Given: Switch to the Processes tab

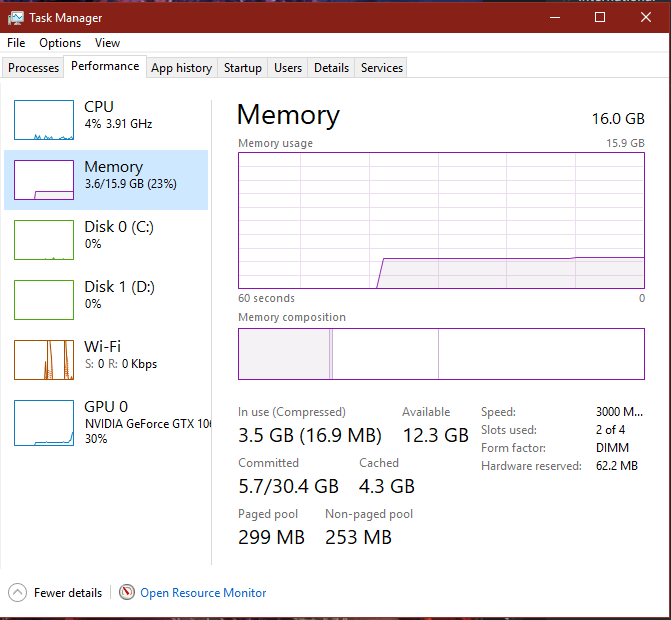Looking at the screenshot, I should tap(34, 68).
